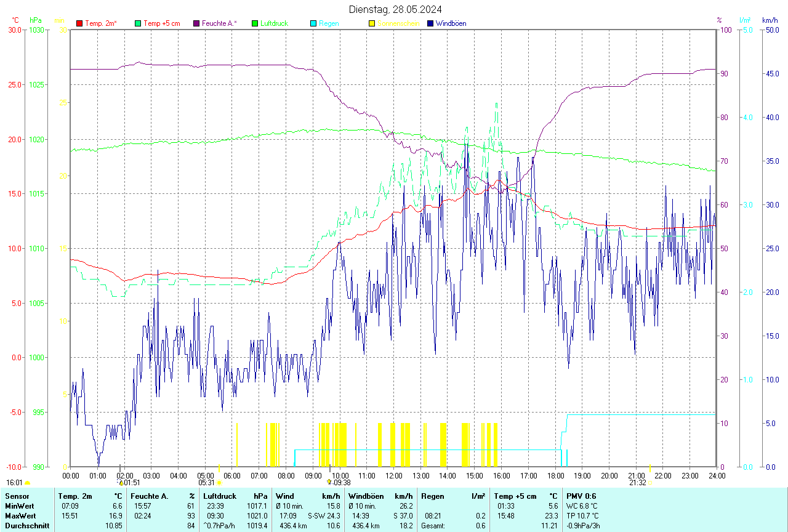
Task: Click the min pressure value '1017.1'
Action: pos(257,506)
